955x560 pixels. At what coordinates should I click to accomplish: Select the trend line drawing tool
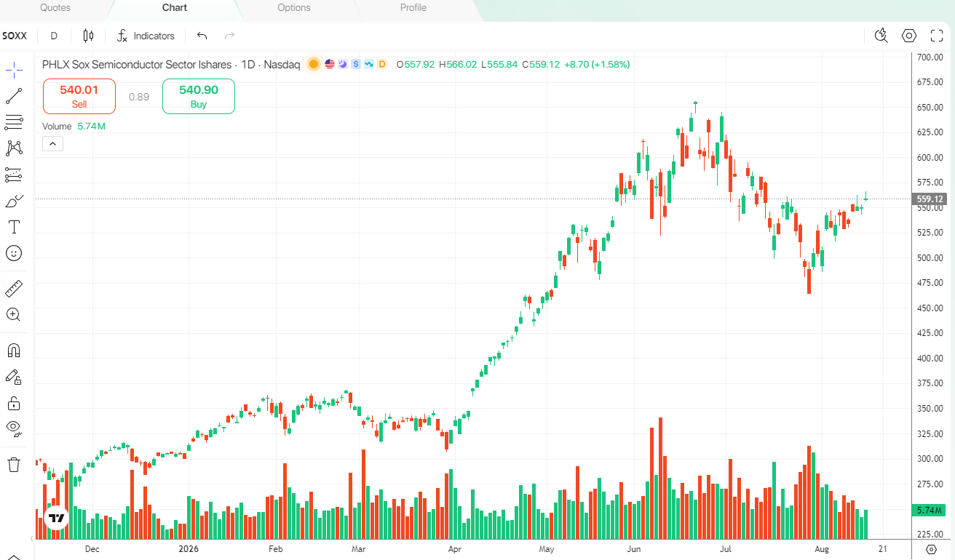pos(14,96)
